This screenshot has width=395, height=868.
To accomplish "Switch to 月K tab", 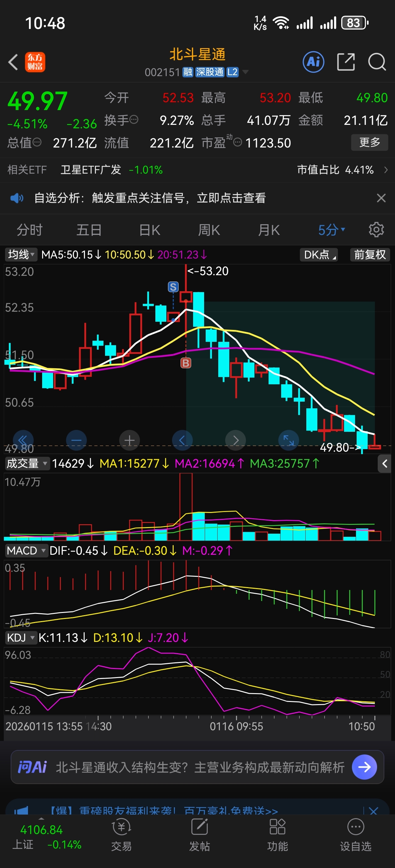I will point(269,230).
